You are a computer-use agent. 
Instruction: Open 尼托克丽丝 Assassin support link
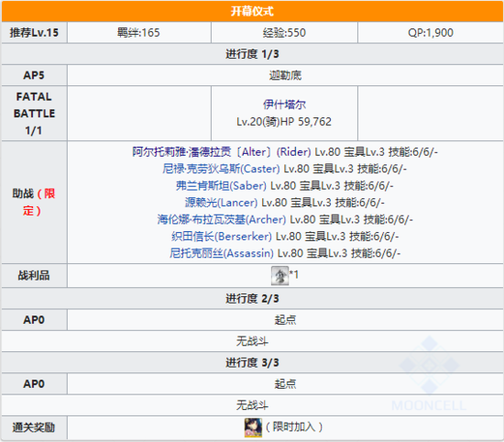222,253
